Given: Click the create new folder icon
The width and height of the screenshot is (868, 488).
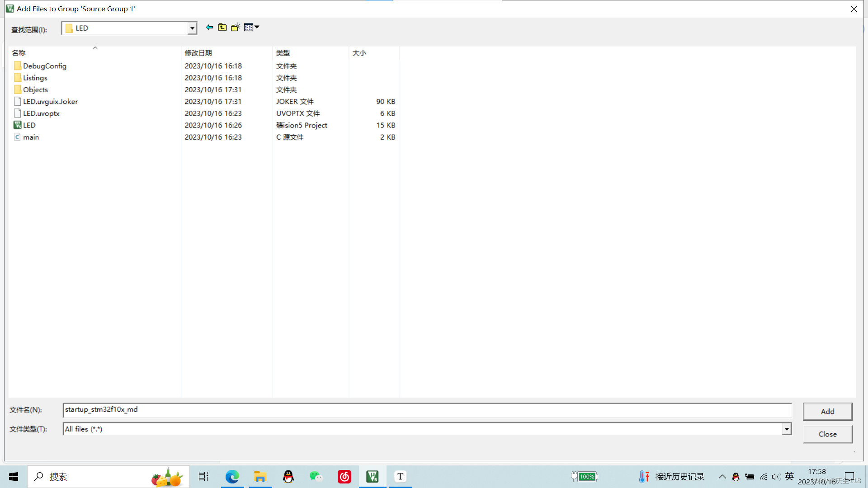Looking at the screenshot, I should tap(235, 28).
